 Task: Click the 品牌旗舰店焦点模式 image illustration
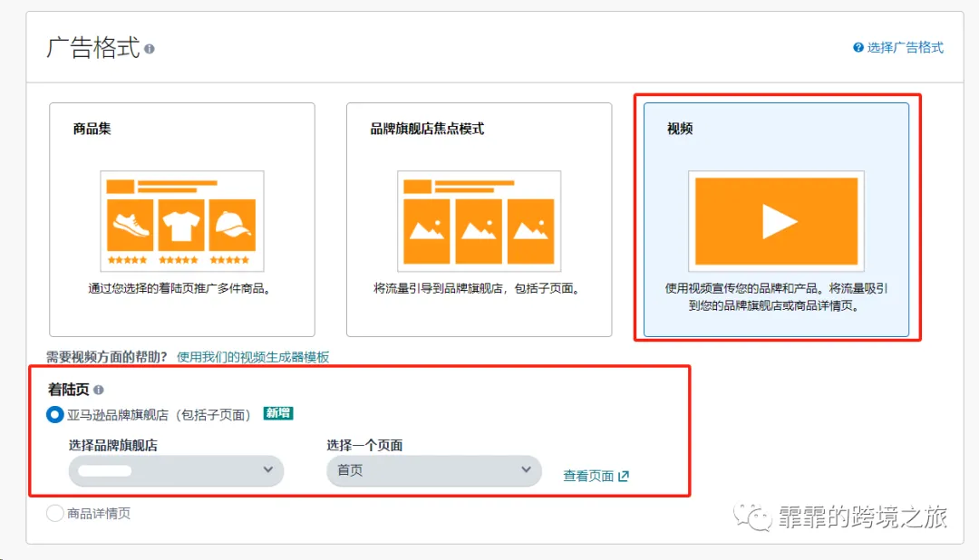point(479,221)
